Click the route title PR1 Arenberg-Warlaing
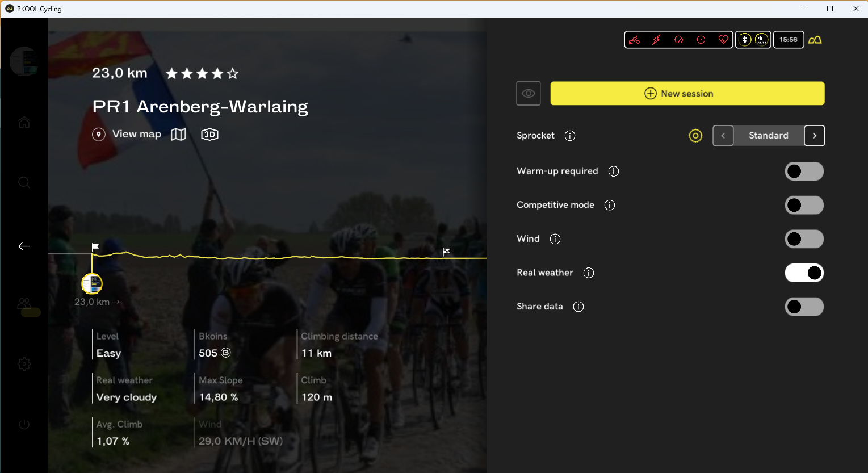This screenshot has height=473, width=868. pyautogui.click(x=200, y=107)
